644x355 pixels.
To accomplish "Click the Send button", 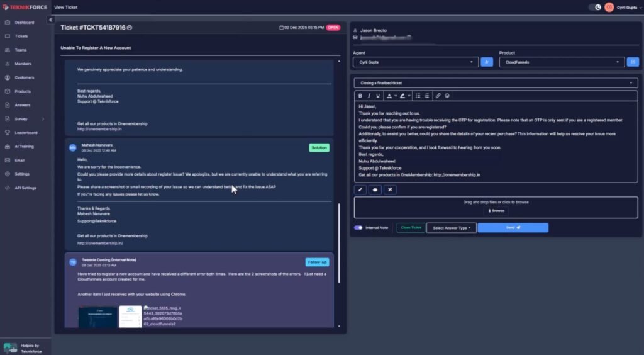I will pos(513,228).
